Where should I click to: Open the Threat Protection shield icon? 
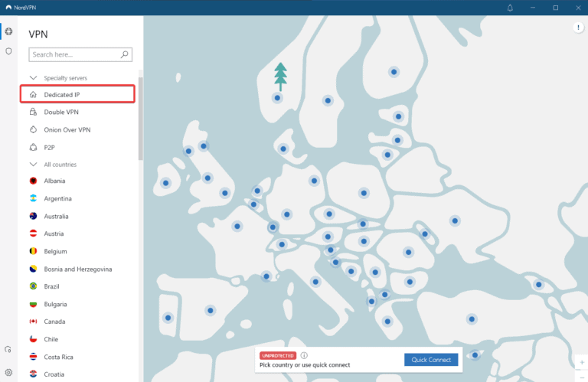[8, 51]
